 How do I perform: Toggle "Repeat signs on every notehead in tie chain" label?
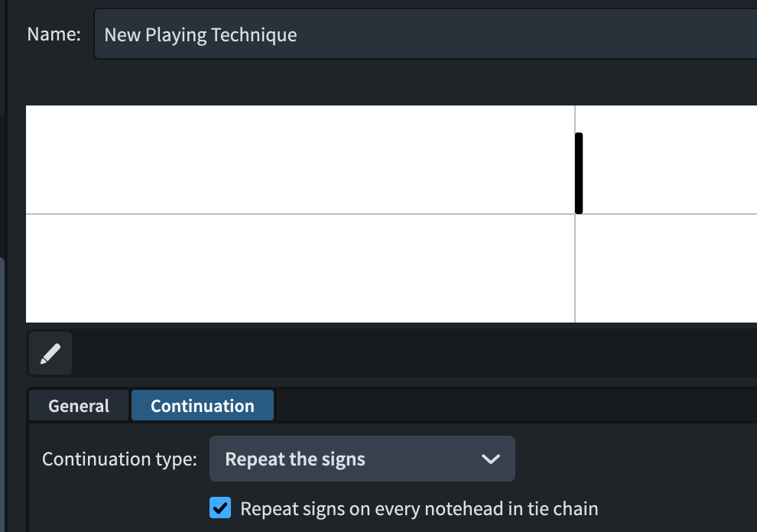coord(418,508)
